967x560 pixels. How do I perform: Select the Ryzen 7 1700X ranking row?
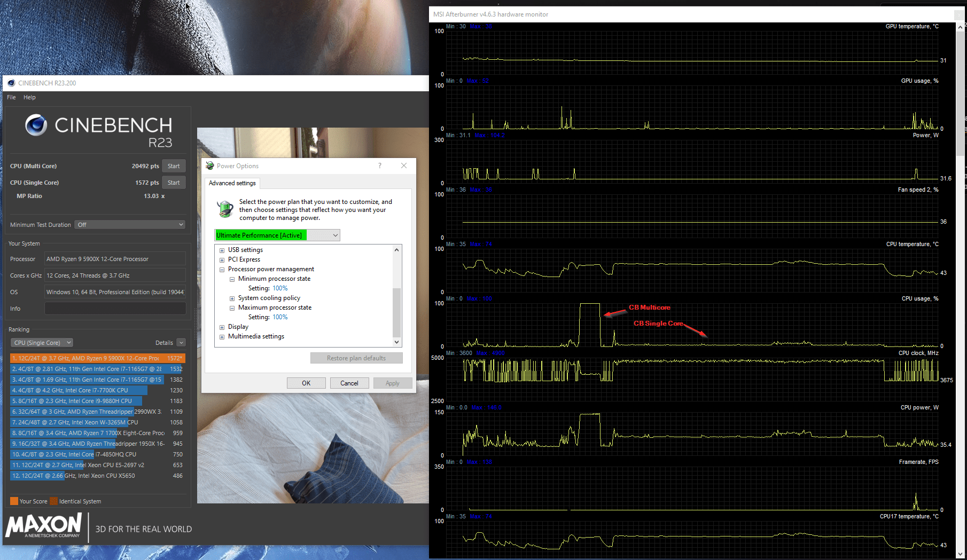tap(97, 433)
